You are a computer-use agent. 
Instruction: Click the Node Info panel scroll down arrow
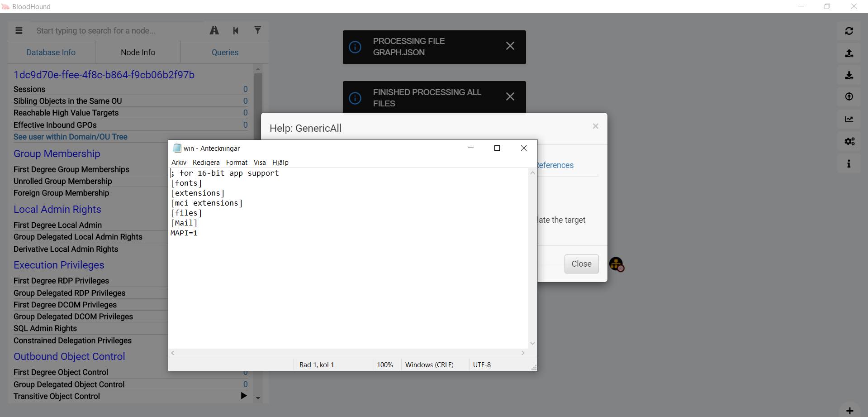coord(258,398)
